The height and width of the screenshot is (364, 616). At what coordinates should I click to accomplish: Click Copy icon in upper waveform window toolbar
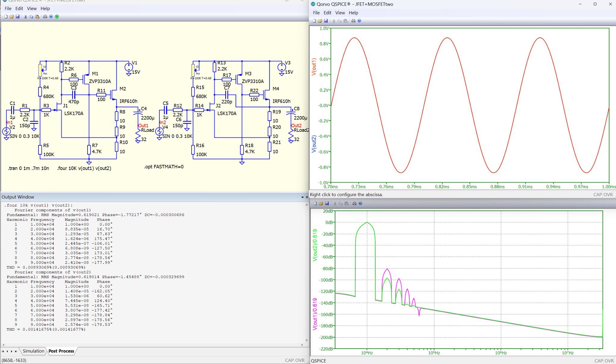[340, 21]
